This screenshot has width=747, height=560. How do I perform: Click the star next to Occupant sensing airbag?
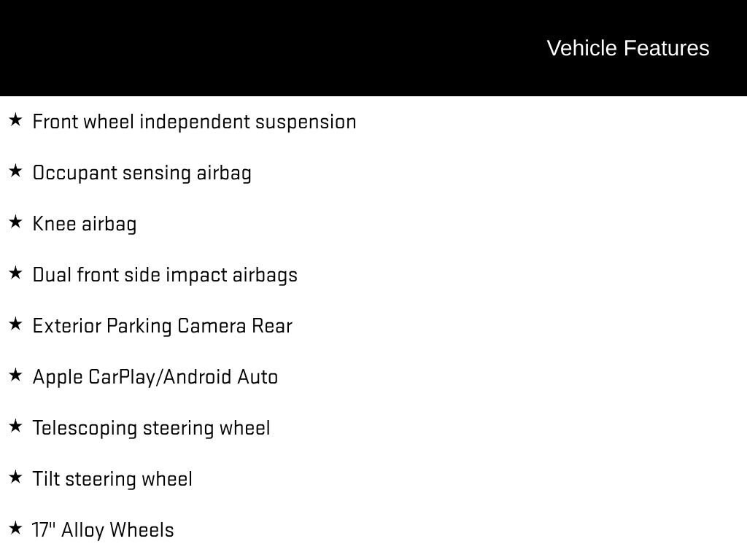(x=15, y=171)
